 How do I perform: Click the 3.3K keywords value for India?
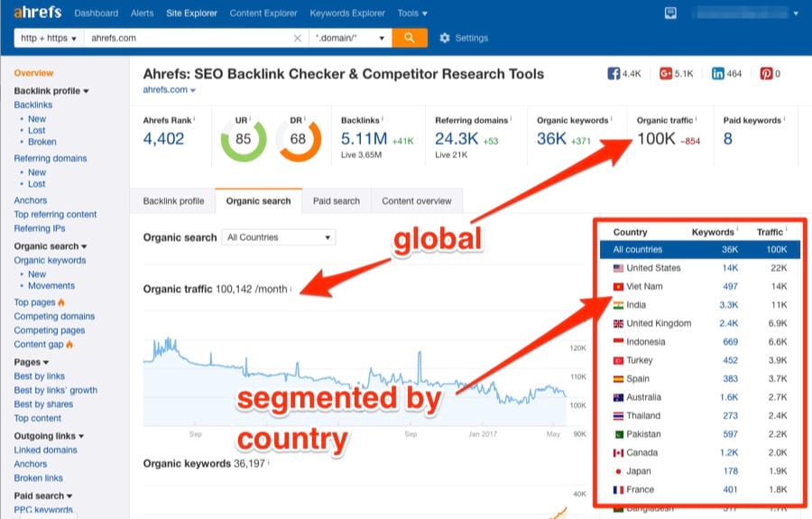(x=729, y=305)
